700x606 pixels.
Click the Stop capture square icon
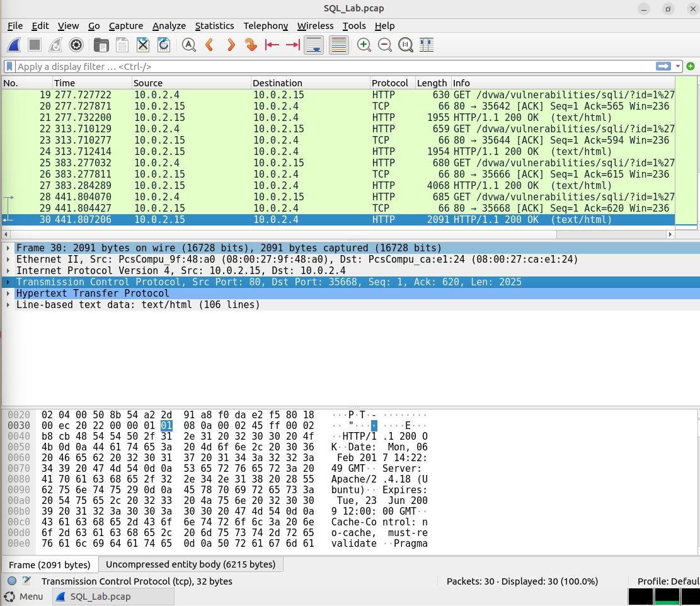(35, 45)
